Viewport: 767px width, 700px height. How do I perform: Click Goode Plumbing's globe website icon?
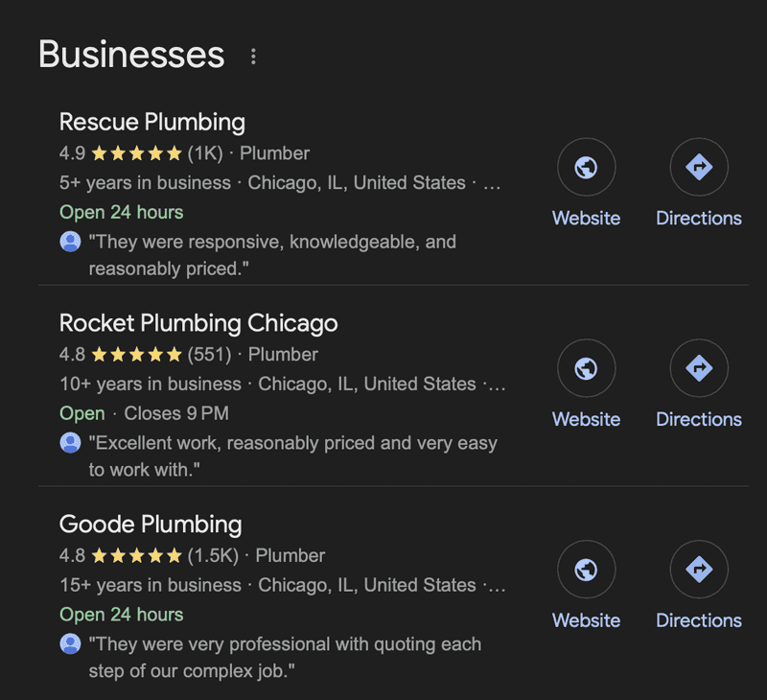tap(586, 571)
